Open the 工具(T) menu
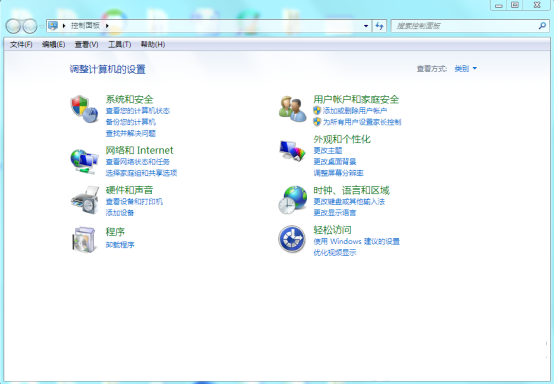 point(119,45)
